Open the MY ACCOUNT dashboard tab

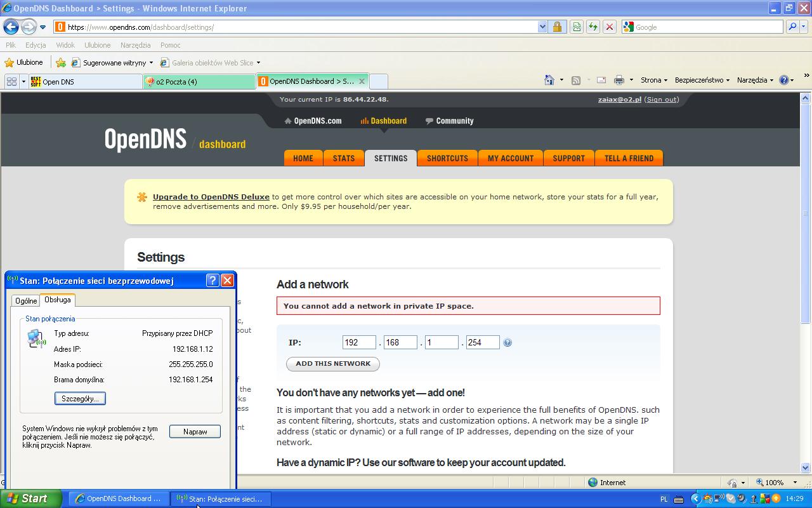click(x=511, y=158)
